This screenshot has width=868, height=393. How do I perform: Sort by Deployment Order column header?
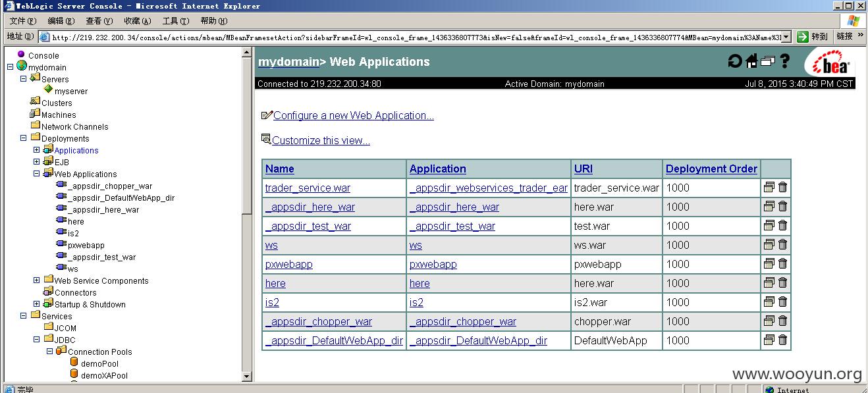coord(711,169)
